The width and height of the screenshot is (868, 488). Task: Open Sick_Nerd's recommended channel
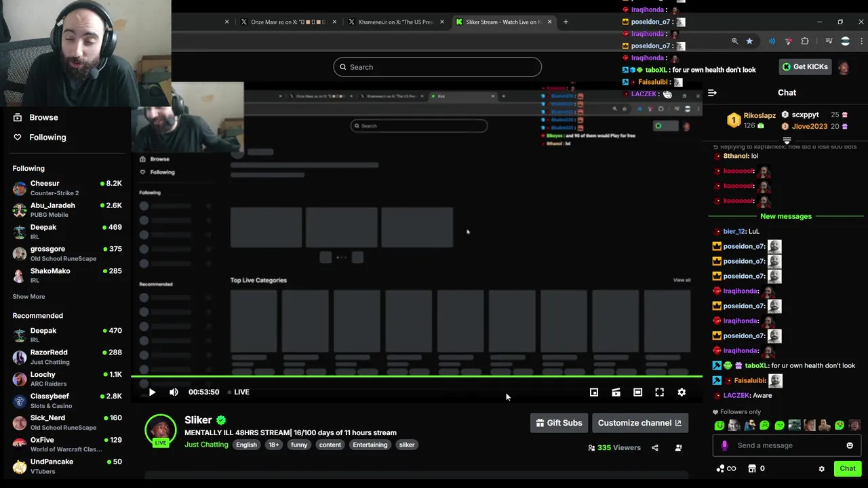coord(66,422)
